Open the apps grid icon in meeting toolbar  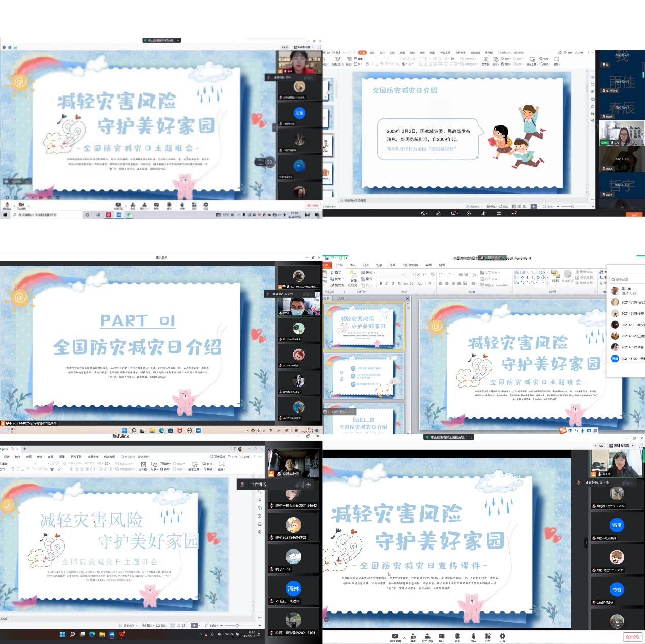(488, 636)
